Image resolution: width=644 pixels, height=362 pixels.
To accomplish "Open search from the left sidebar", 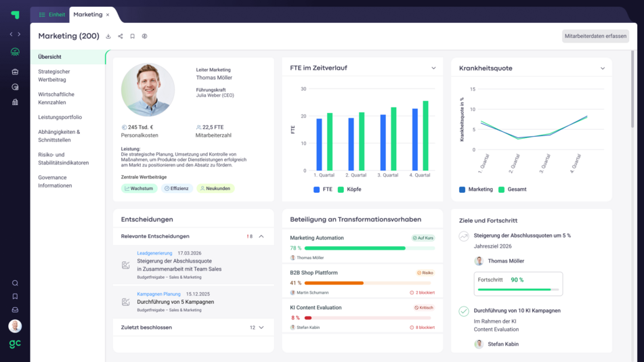I will click(x=15, y=283).
